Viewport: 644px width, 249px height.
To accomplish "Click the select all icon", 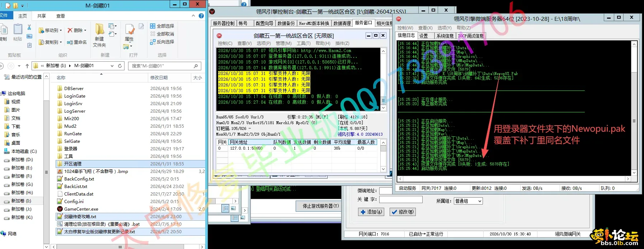I will [152, 26].
